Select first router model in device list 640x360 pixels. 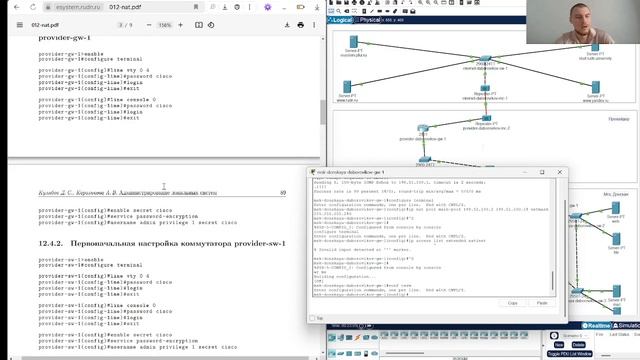[x=384, y=336]
